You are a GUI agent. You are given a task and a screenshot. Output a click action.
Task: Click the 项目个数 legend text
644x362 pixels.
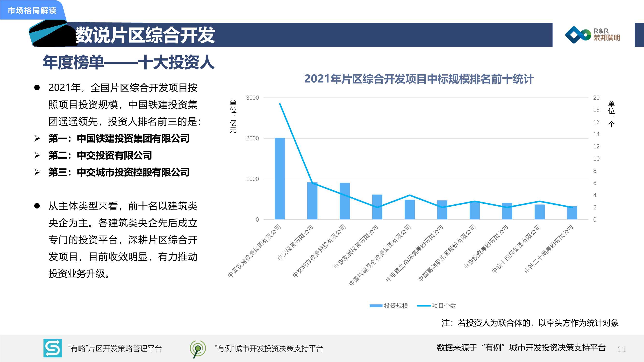click(444, 306)
